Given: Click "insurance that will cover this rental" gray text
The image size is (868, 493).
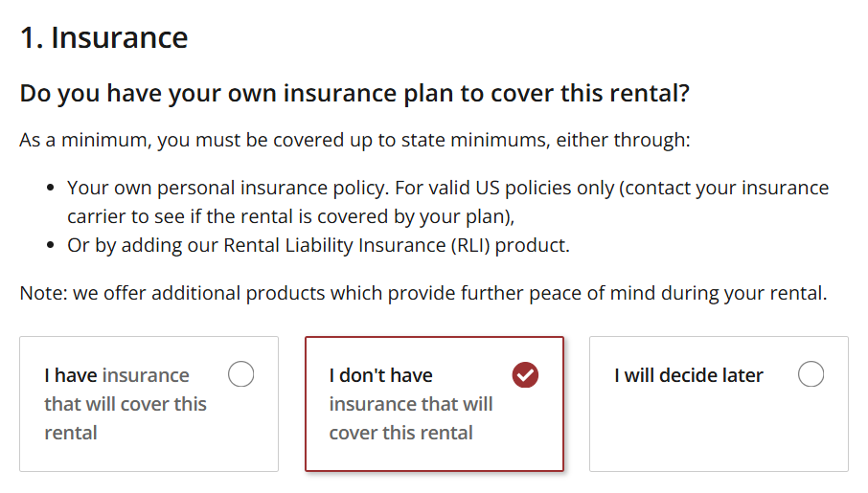Looking at the screenshot, I should (x=411, y=418).
